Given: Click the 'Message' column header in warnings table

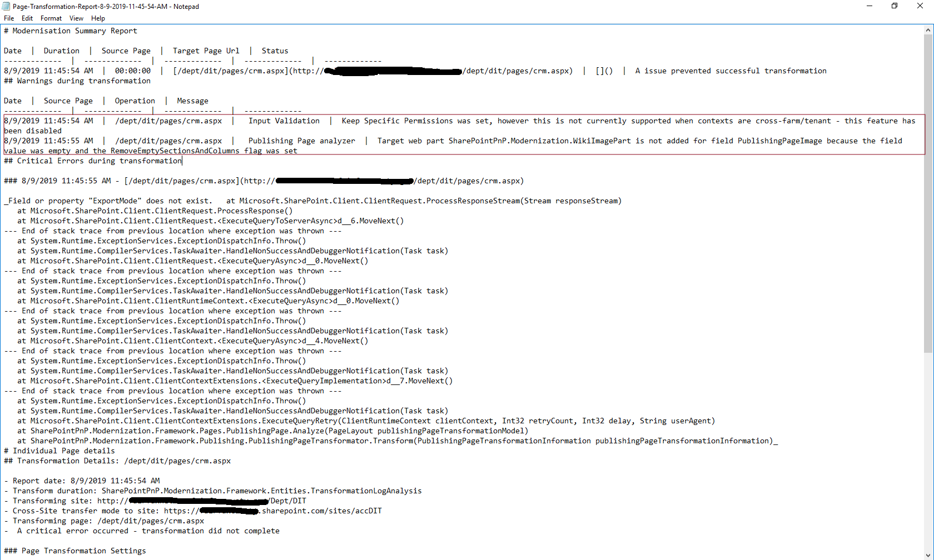Looking at the screenshot, I should point(193,101).
